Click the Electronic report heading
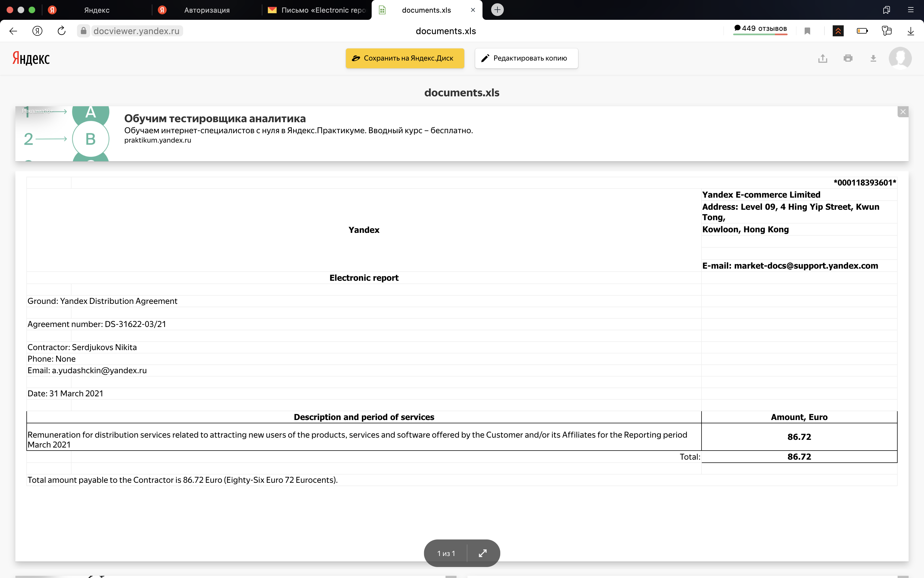924x578 pixels. tap(364, 278)
